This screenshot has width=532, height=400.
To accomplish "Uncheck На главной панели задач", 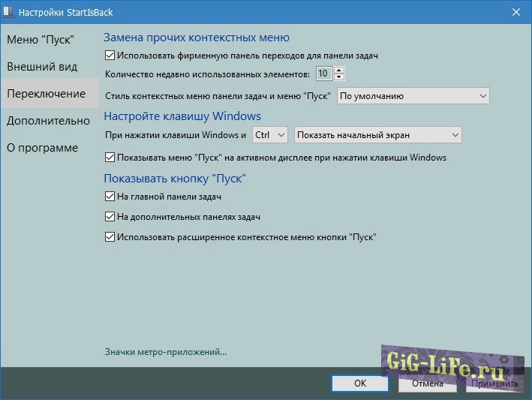I will [110, 197].
